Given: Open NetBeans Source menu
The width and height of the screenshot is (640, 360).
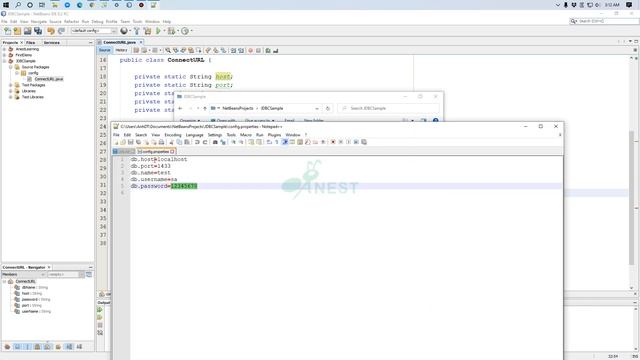Looking at the screenshot, I should click(x=55, y=22).
